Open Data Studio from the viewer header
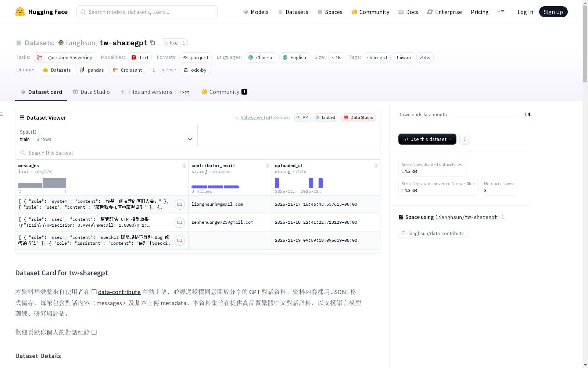Image resolution: width=588 pixels, height=368 pixels. (x=358, y=117)
